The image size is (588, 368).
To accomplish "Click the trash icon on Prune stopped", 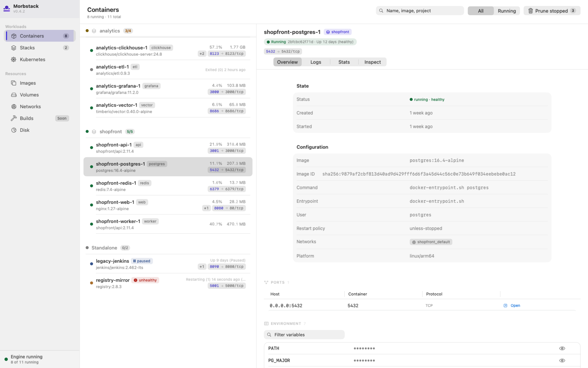I will (530, 11).
